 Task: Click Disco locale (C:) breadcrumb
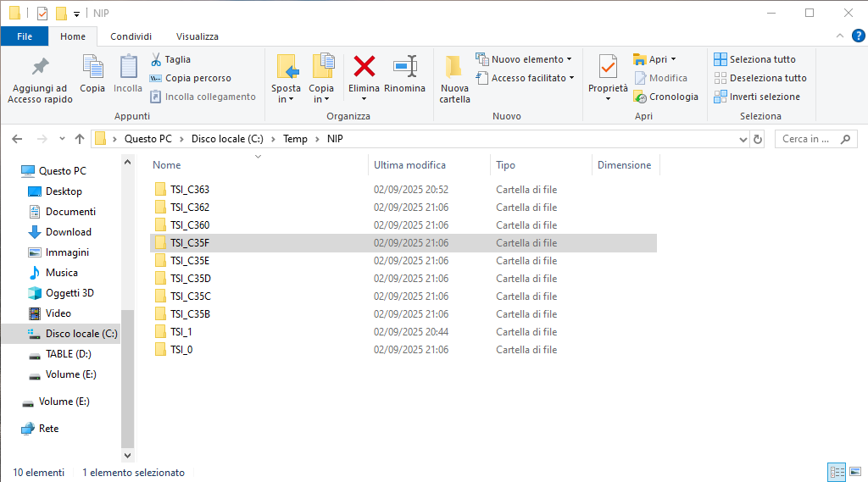click(x=227, y=139)
